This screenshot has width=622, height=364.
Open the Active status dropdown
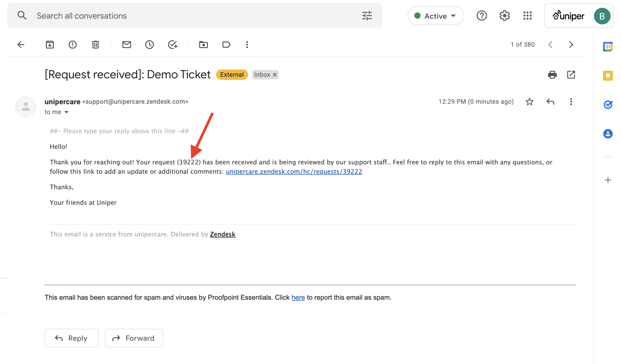click(436, 16)
